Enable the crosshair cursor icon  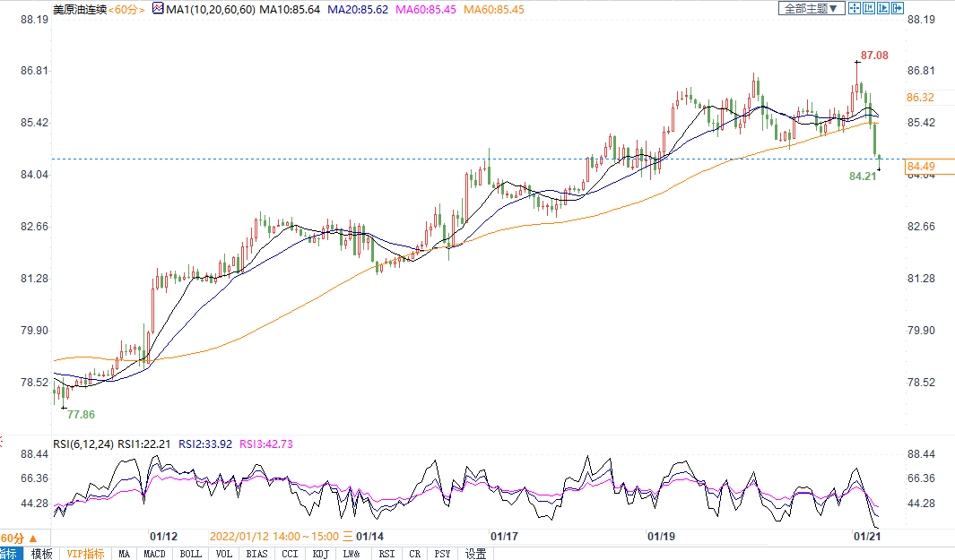855,8
